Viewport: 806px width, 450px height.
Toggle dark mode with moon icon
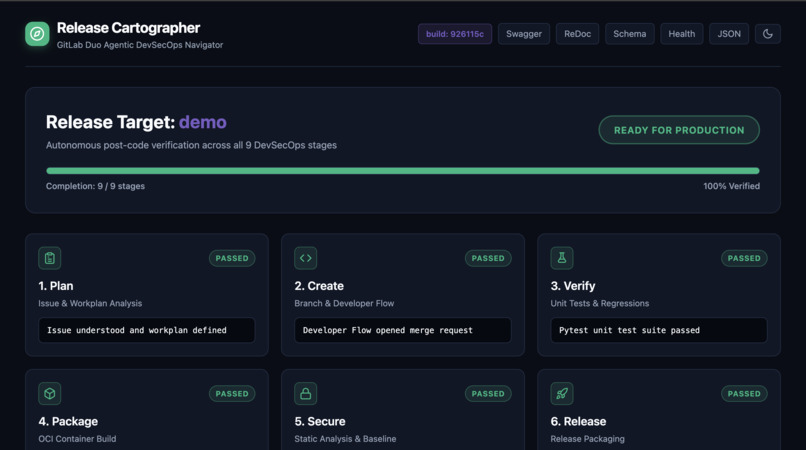(x=767, y=34)
